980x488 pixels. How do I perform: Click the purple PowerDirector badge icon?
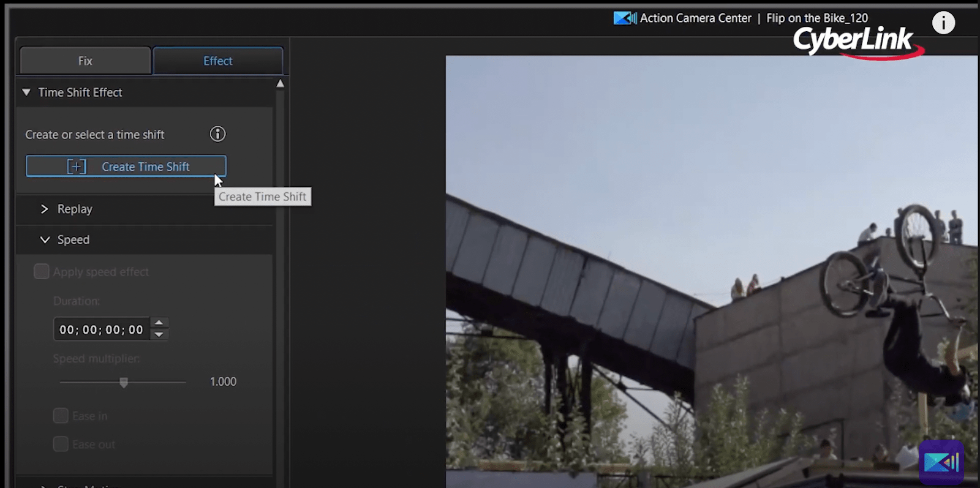[941, 462]
